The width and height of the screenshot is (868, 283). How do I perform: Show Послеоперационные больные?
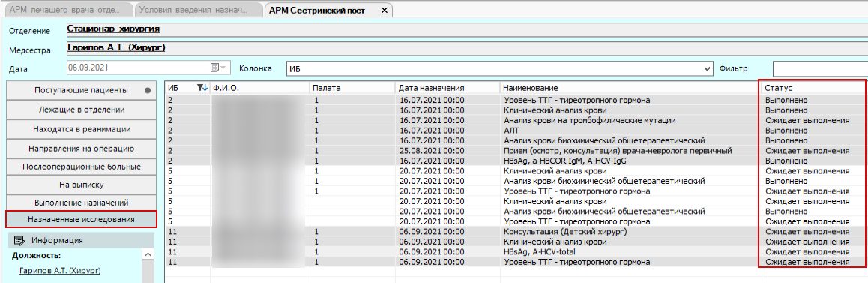point(81,167)
